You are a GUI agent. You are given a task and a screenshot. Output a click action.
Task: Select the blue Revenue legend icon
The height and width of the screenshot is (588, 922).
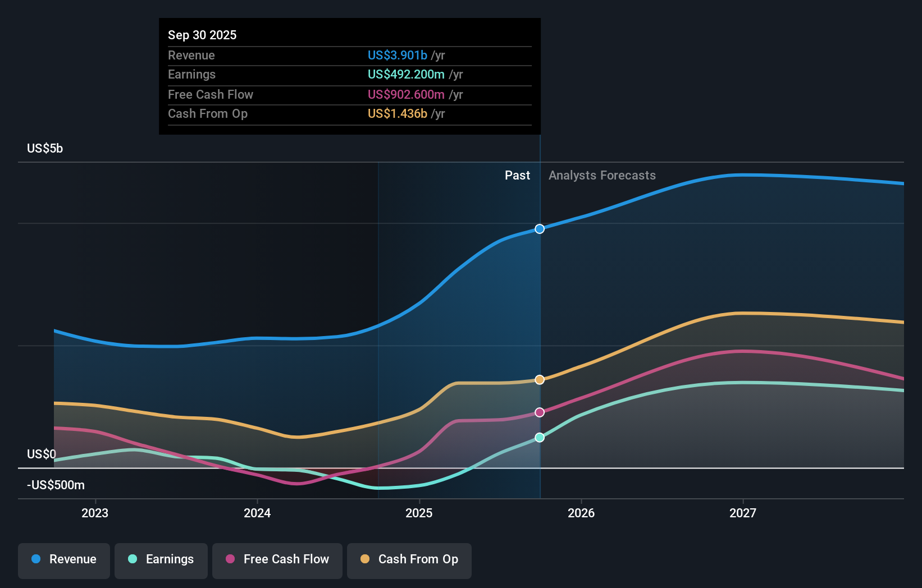pos(35,559)
